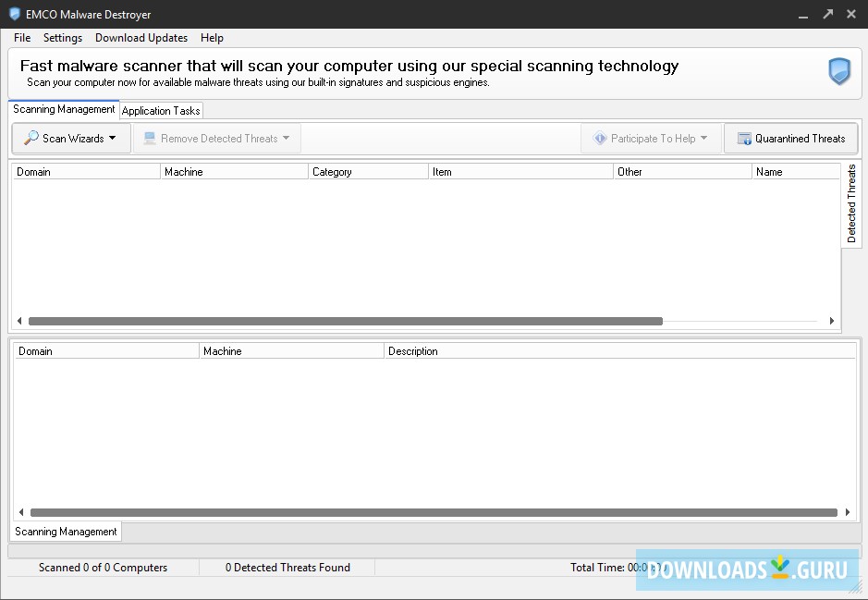
Task: Sort by the Name column header
Action: 796,172
